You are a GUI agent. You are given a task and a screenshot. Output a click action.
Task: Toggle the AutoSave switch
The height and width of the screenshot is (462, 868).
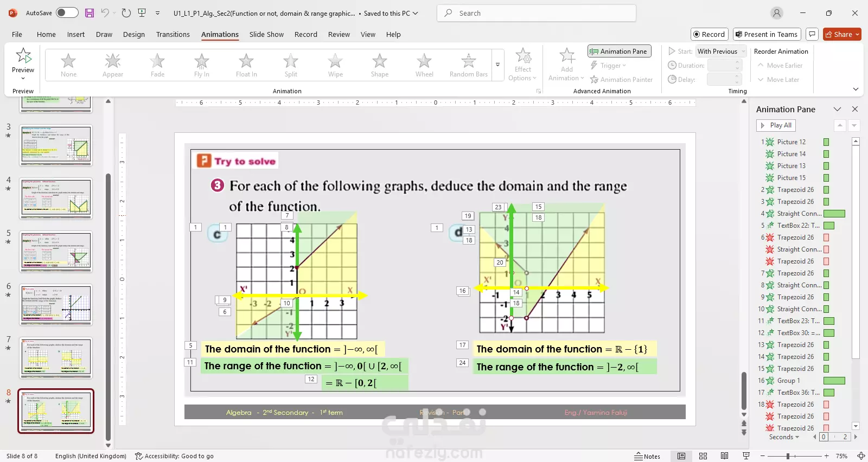pyautogui.click(x=67, y=13)
